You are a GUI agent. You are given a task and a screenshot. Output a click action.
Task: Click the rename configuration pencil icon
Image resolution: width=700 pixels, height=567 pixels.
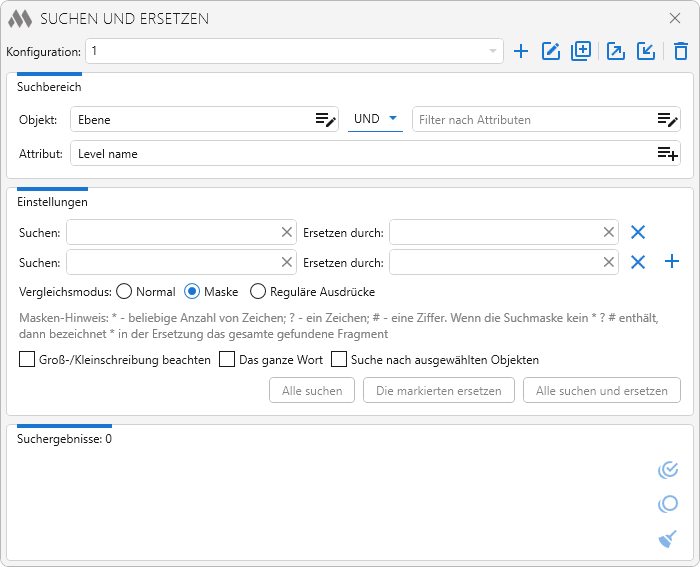[551, 51]
